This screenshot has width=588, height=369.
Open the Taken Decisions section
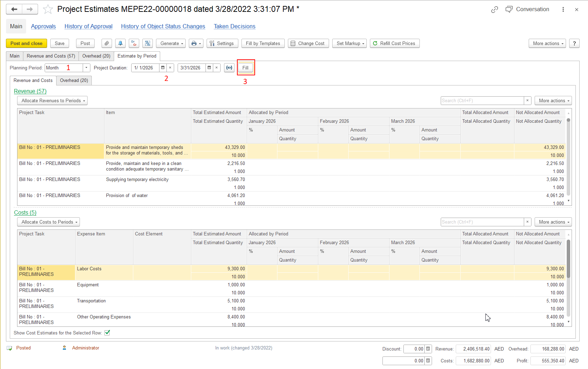[235, 26]
